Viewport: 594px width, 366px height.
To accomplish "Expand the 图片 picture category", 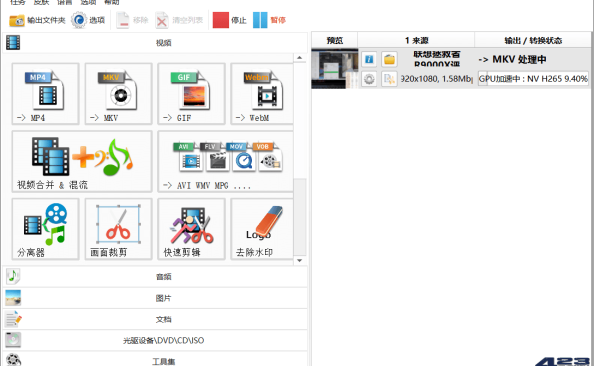I will (x=155, y=298).
